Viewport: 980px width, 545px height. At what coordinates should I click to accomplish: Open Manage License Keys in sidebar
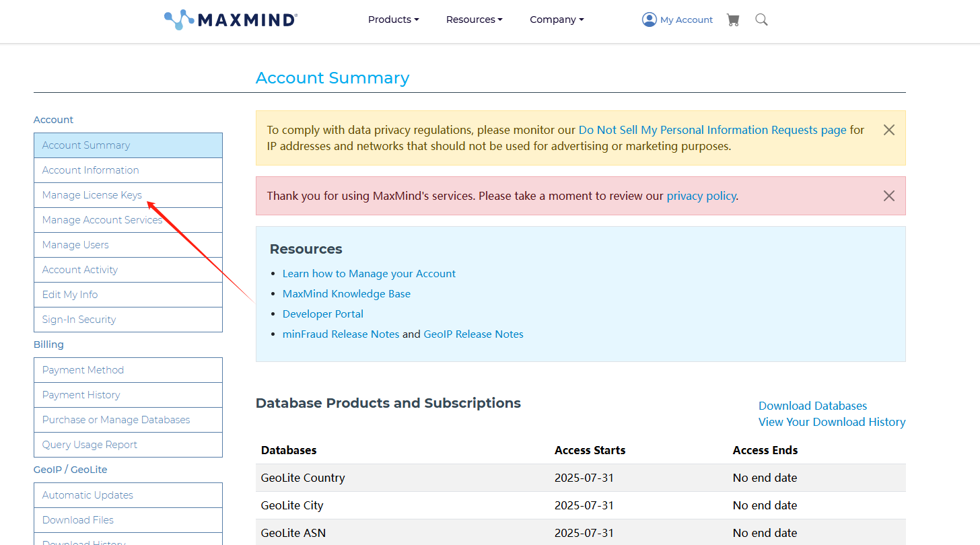click(128, 195)
